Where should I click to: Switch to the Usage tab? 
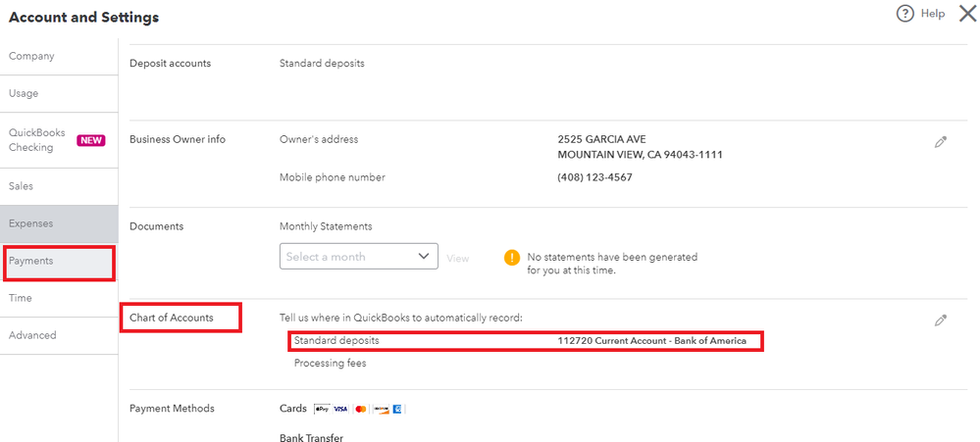click(24, 94)
